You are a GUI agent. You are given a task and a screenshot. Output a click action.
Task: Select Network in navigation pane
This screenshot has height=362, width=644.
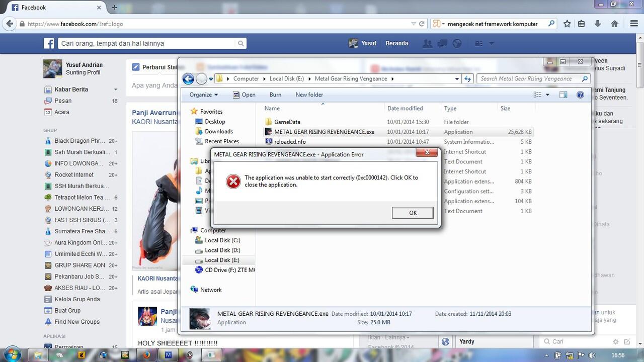coord(211,290)
